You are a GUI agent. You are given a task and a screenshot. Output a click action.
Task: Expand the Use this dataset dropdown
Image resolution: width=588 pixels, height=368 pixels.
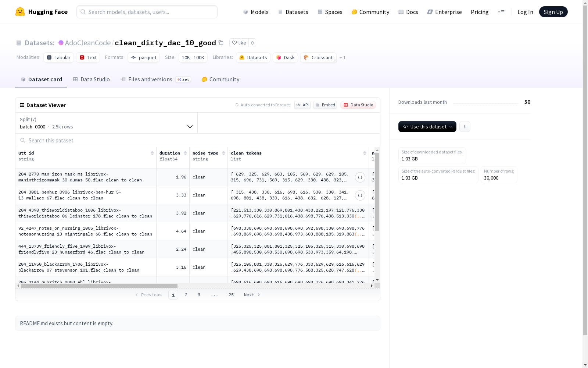point(427,127)
